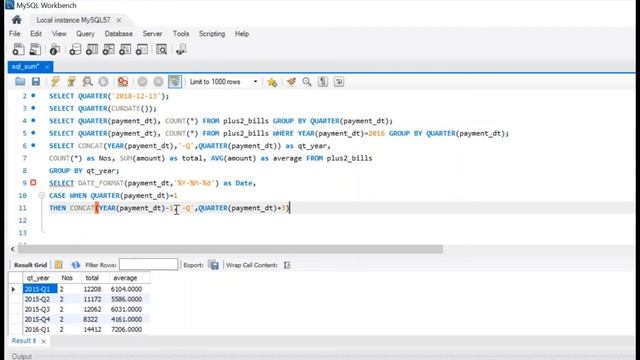
Task: Select Local instance MySQL57 connection tab
Action: click(73, 20)
